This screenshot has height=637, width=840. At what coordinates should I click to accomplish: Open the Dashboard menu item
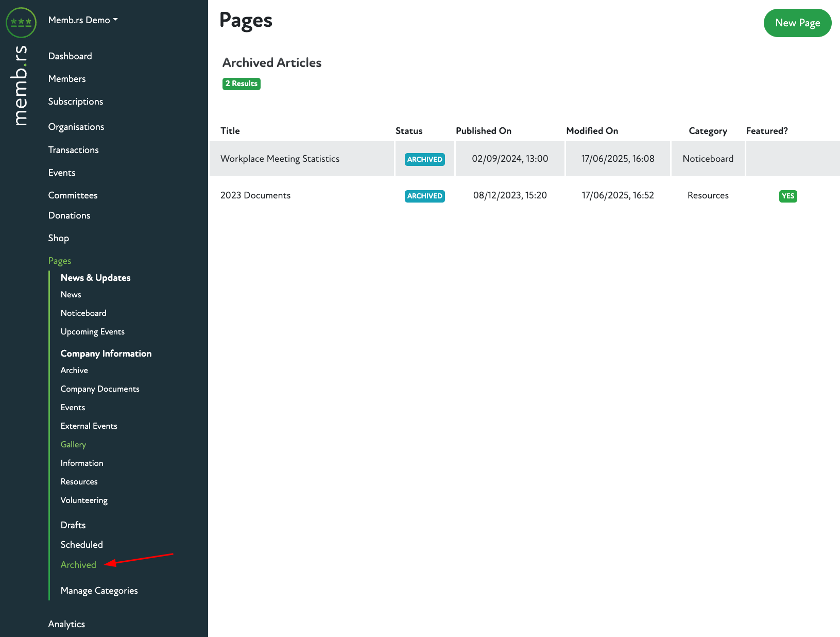(70, 56)
